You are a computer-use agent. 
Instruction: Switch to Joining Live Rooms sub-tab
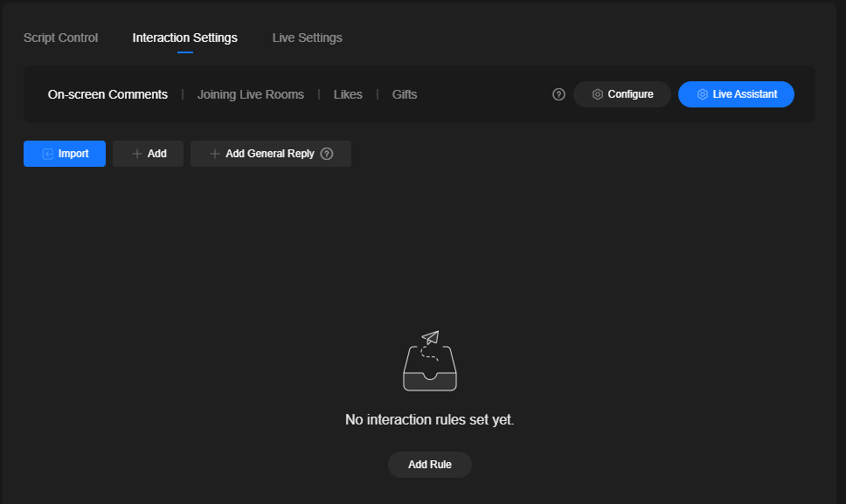tap(250, 94)
